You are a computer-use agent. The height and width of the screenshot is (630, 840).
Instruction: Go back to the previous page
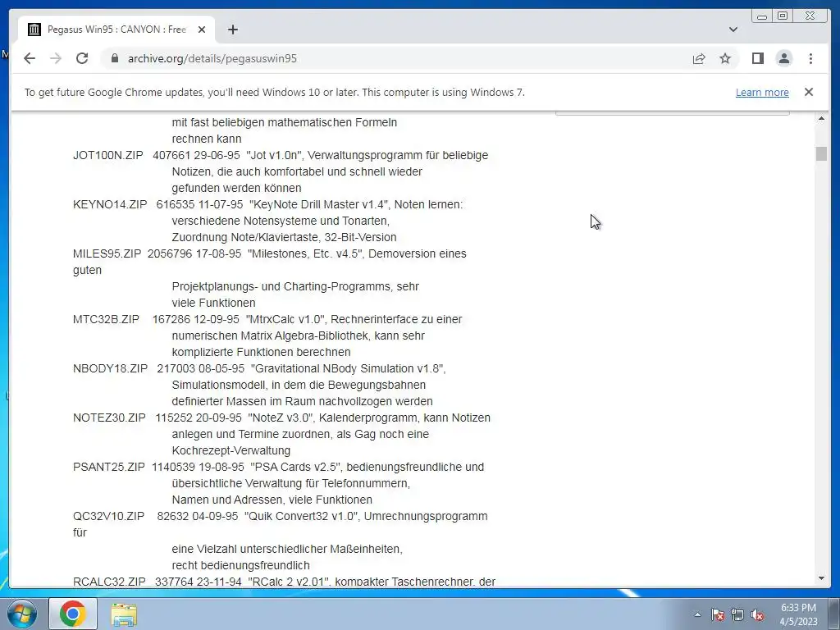point(30,58)
